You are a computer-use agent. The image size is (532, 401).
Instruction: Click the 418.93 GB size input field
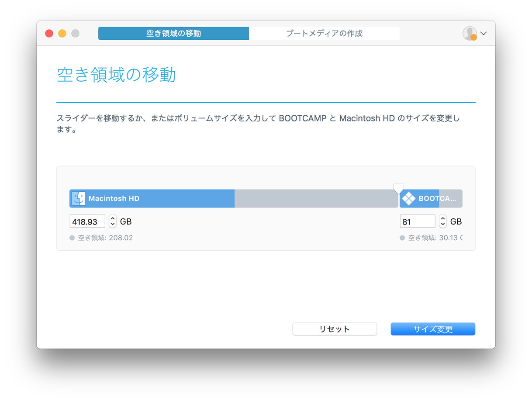87,221
